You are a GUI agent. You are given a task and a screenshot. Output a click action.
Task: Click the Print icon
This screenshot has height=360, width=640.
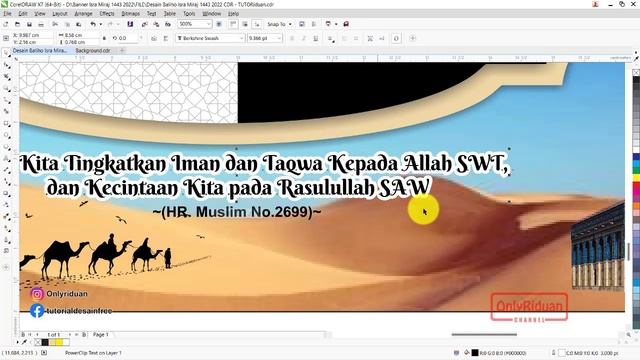coord(41,24)
